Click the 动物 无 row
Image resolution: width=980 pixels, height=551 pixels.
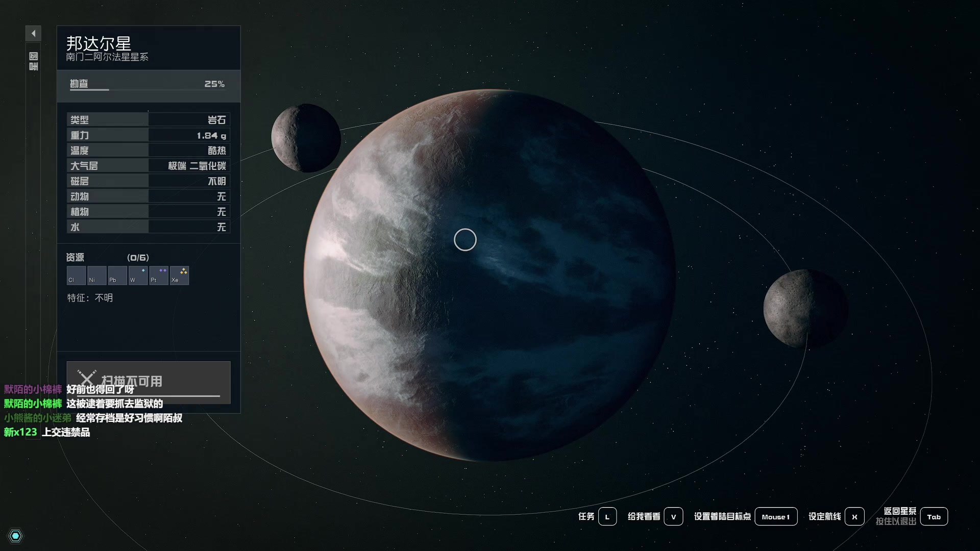tap(149, 196)
